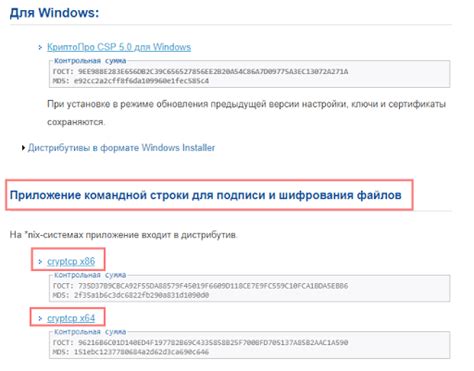
Task: Open the КриптоПро CSP 5.0 для Windows link
Action: coord(119,47)
